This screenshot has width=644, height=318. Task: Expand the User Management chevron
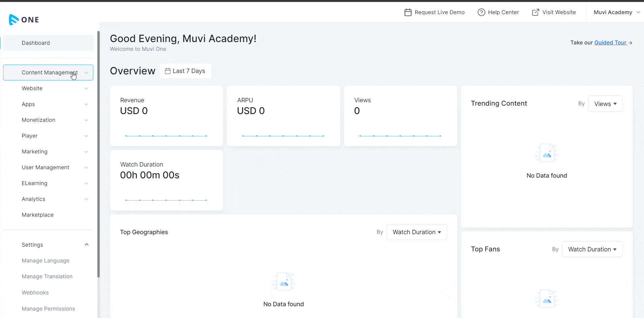[86, 168]
